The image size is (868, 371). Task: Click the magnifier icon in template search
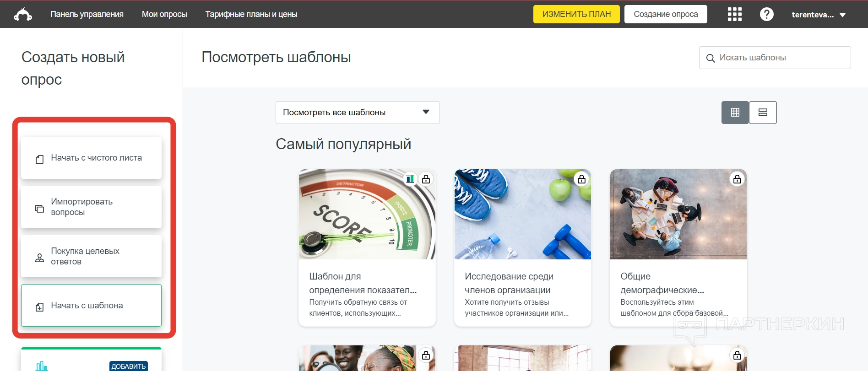point(711,58)
